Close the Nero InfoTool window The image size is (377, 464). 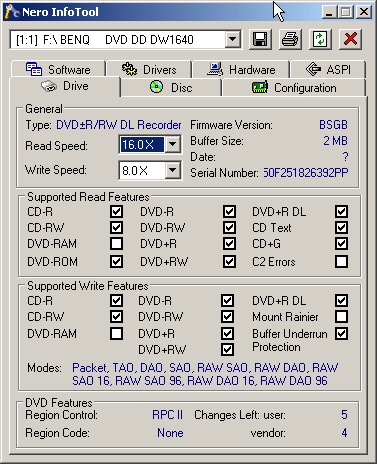(x=364, y=12)
